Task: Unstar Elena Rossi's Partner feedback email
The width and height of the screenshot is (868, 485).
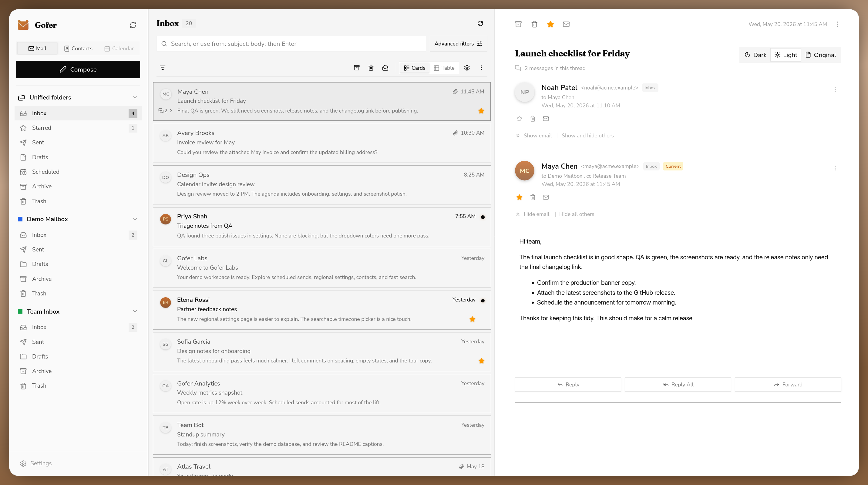Action: tap(473, 319)
